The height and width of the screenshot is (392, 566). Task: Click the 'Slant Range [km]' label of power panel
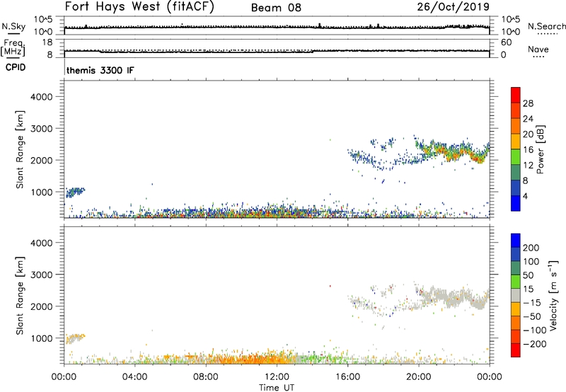click(x=20, y=149)
